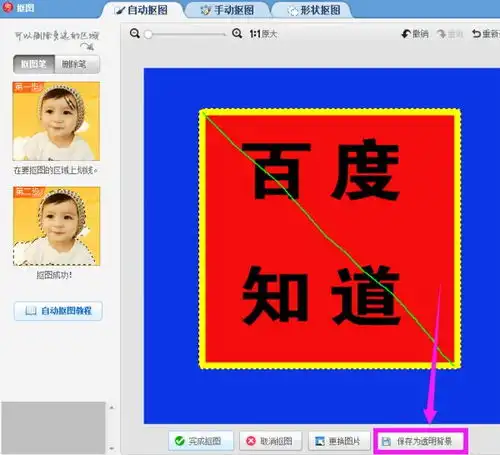Click the 抠图 app logo icon
Screen dimensions: 500x455
click(8, 7)
